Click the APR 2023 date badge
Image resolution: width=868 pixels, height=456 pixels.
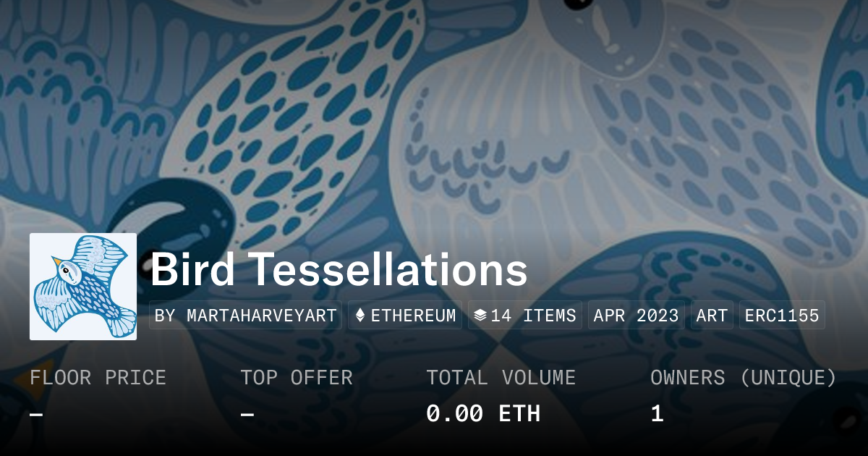pos(636,316)
